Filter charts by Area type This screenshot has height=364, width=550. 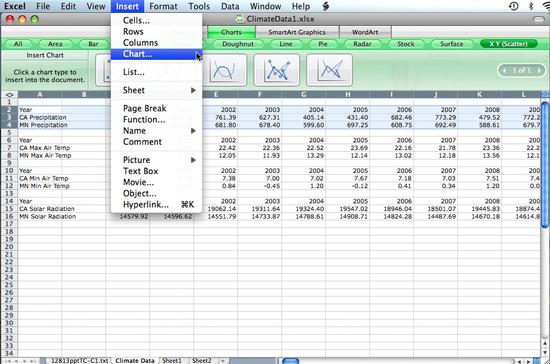coord(55,44)
